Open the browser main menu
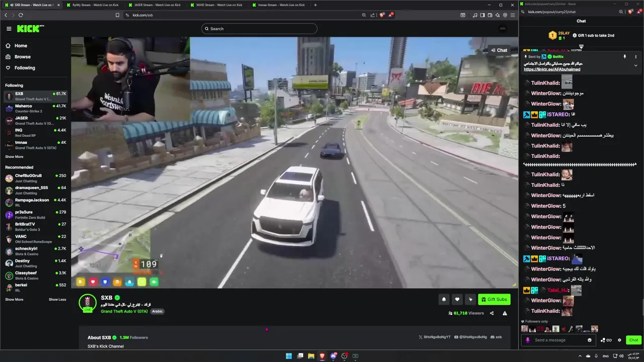The width and height of the screenshot is (644, 362). [x=513, y=15]
